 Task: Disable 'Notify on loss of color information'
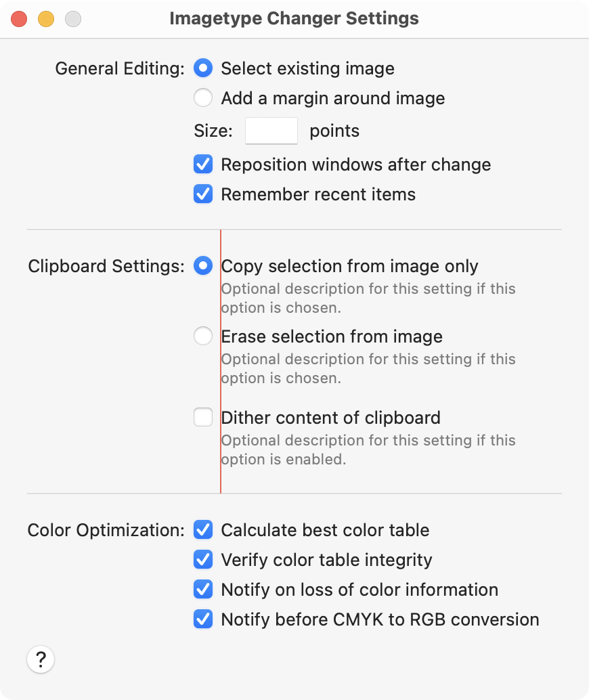pos(203,590)
